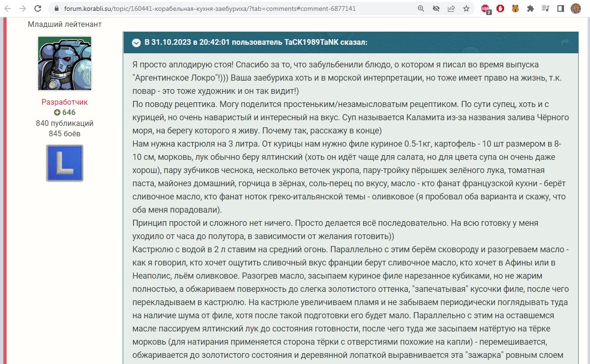
Task: Click the blue L badge image
Action: (65, 163)
